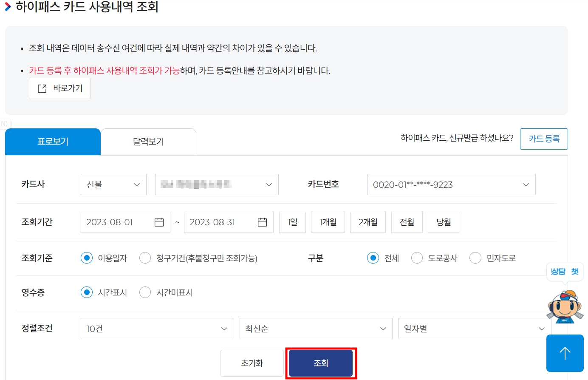
Task: Click the external link icon beside 바로가기
Action: [41, 88]
